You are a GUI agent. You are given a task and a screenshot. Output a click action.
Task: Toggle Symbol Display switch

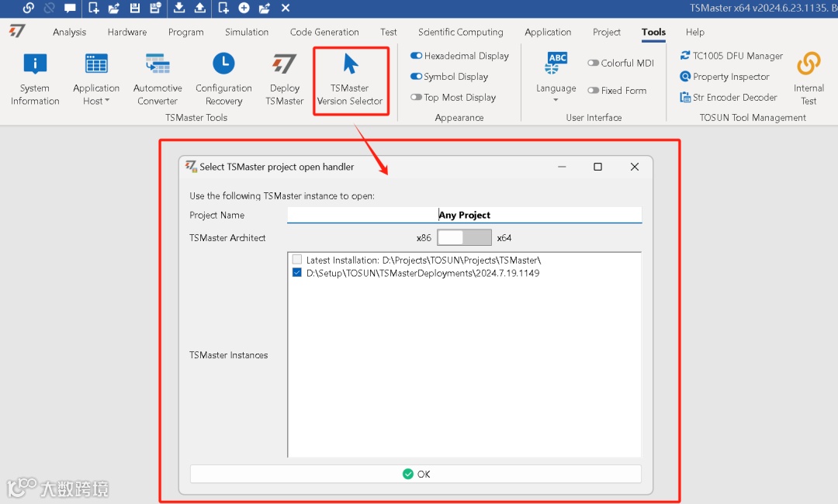pyautogui.click(x=417, y=76)
